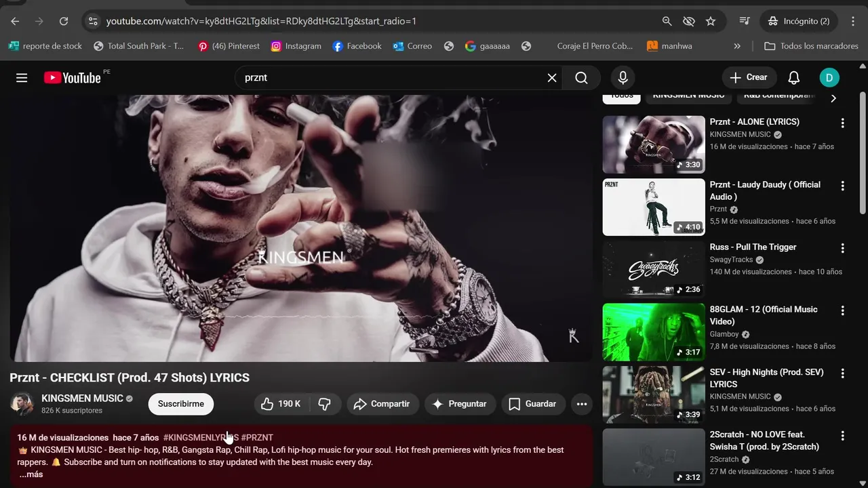
Task: Start voice search with the microphone icon
Action: click(623, 78)
